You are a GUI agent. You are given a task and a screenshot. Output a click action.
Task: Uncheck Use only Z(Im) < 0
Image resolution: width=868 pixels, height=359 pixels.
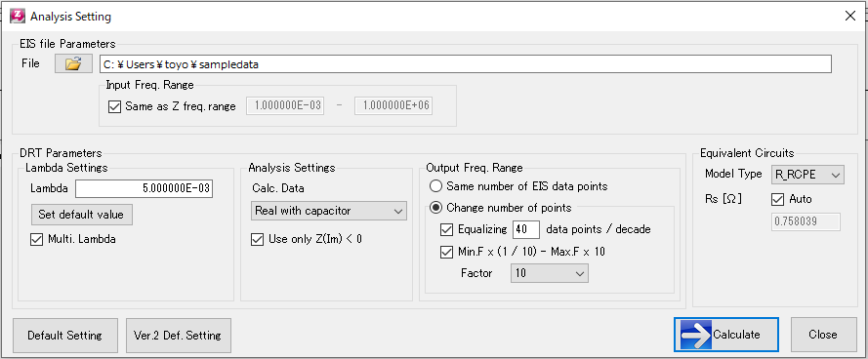click(x=257, y=240)
